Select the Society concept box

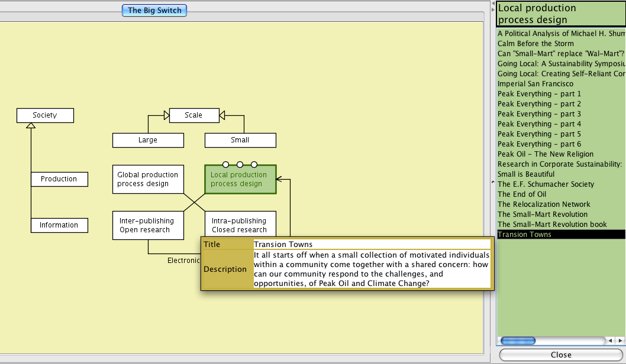coord(45,115)
